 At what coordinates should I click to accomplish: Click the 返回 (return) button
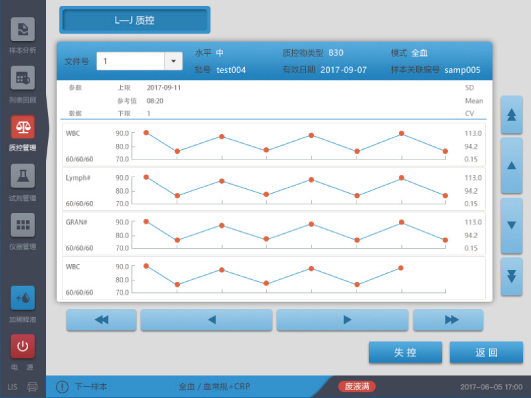[486, 353]
